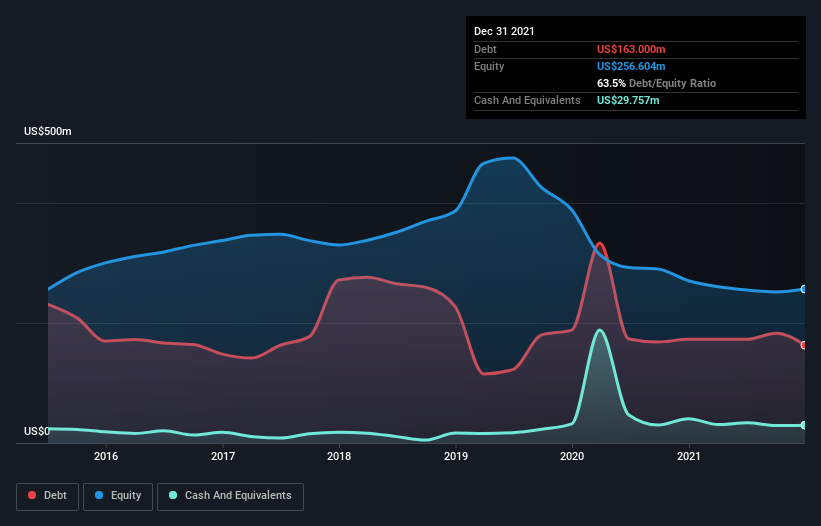Toggle the Debt series legend button

tap(48, 496)
